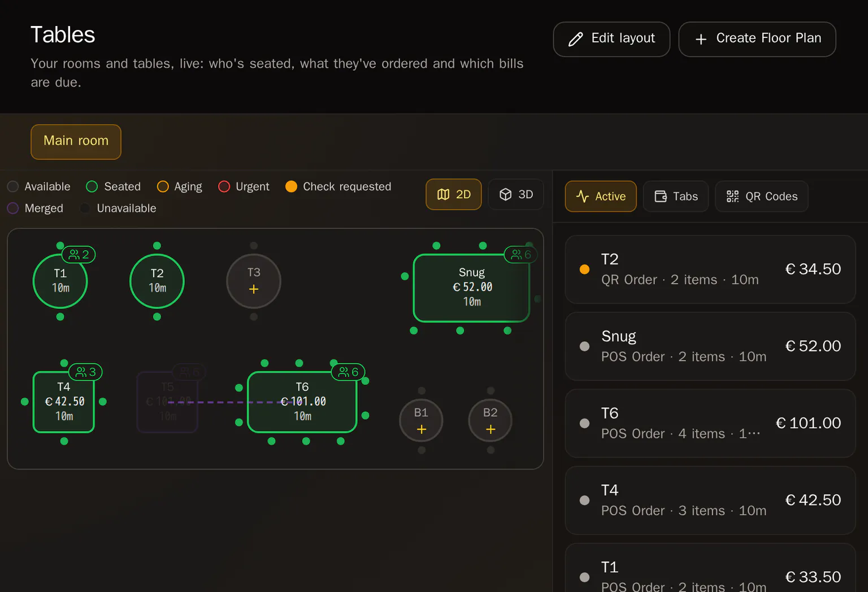Open the Snug POS Order card

coord(710,346)
